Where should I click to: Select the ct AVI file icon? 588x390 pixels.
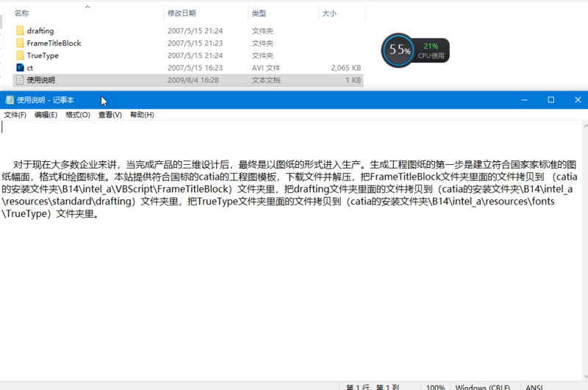pyautogui.click(x=21, y=68)
